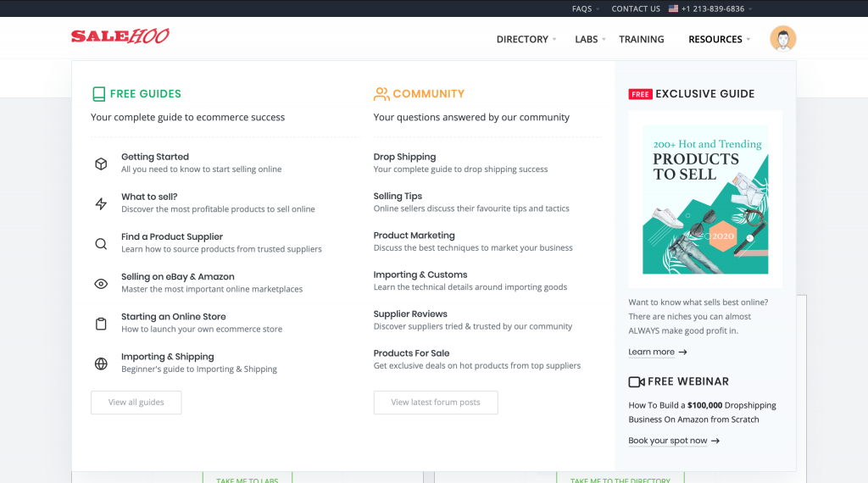Open the Training menu item
The height and width of the screenshot is (483, 868).
[641, 39]
